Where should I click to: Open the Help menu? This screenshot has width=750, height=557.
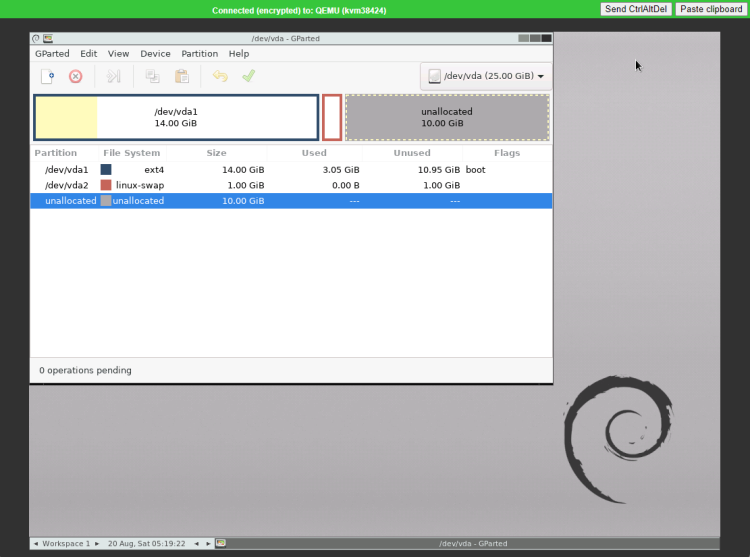click(239, 54)
